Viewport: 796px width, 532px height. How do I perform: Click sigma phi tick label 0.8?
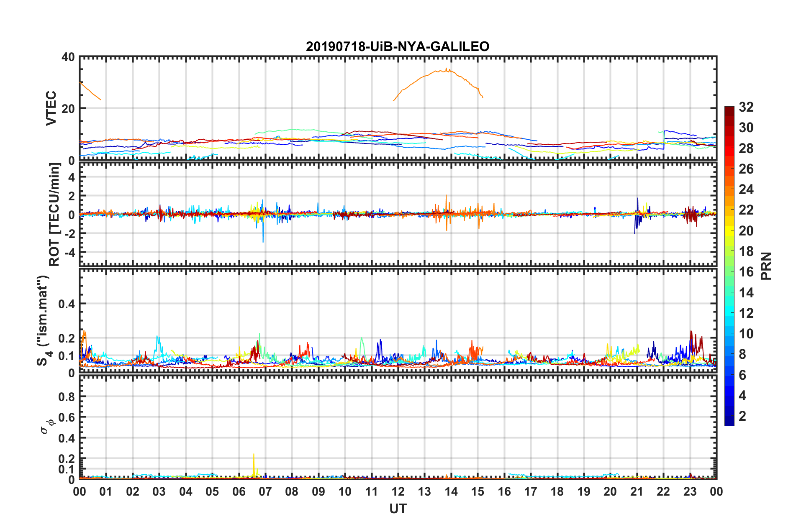coord(67,396)
